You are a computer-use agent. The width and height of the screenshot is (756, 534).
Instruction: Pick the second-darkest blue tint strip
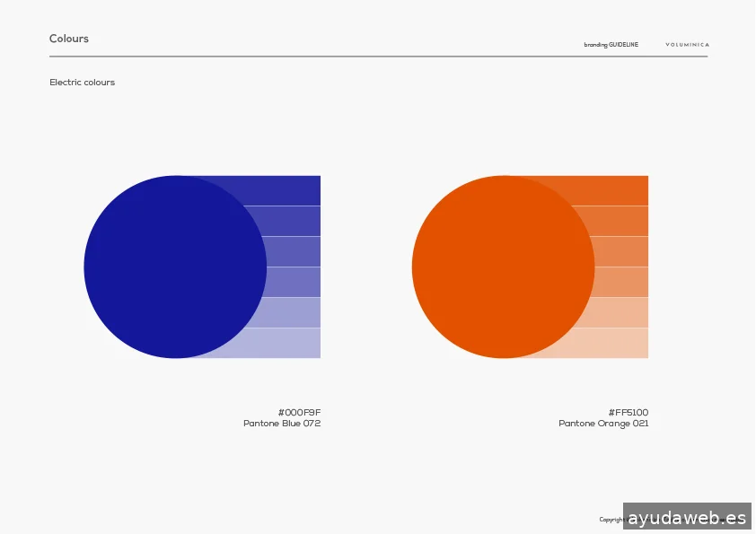click(292, 221)
